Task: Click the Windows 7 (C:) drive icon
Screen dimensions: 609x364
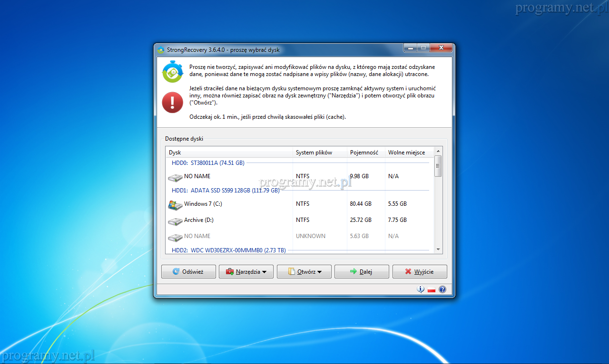Action: click(x=175, y=204)
